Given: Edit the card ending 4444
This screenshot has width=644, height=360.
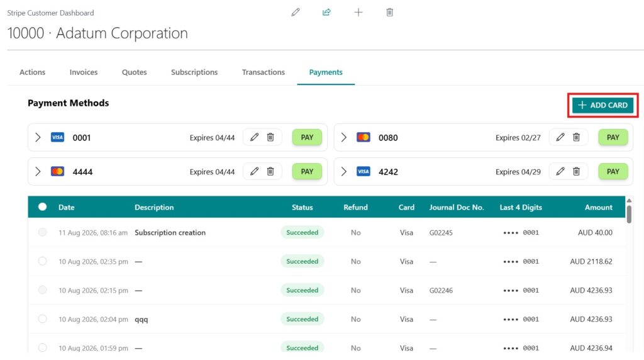Looking at the screenshot, I should (x=254, y=171).
